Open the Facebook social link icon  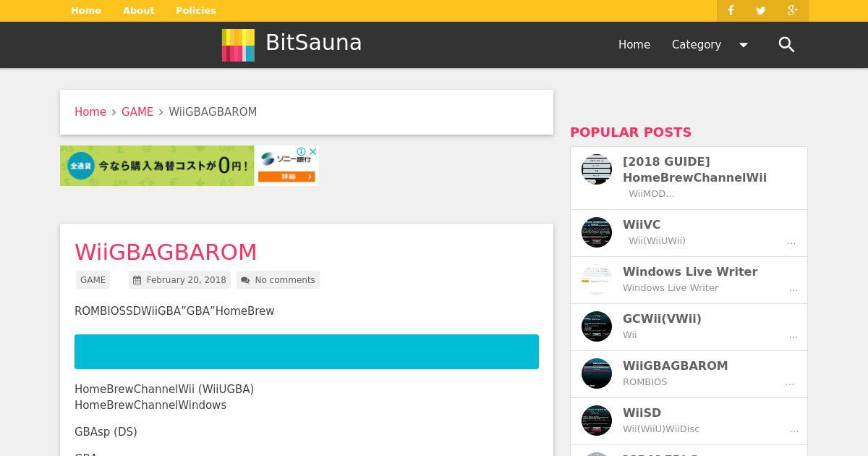[731, 11]
